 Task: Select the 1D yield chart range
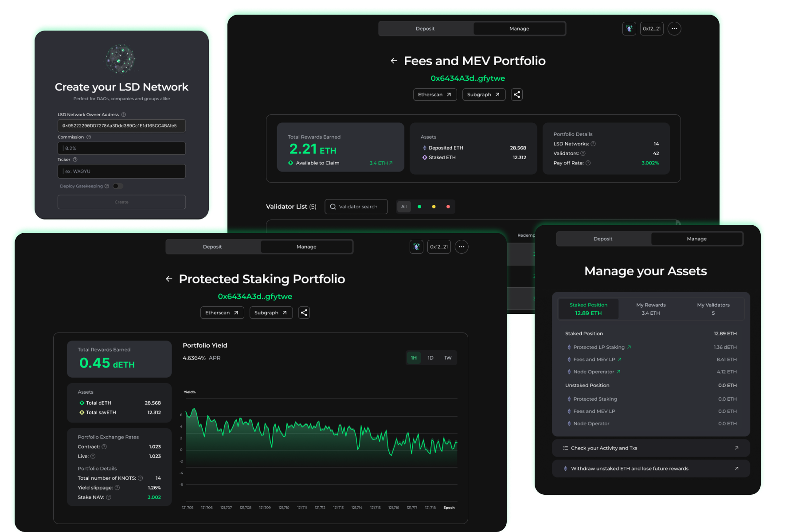coord(430,358)
